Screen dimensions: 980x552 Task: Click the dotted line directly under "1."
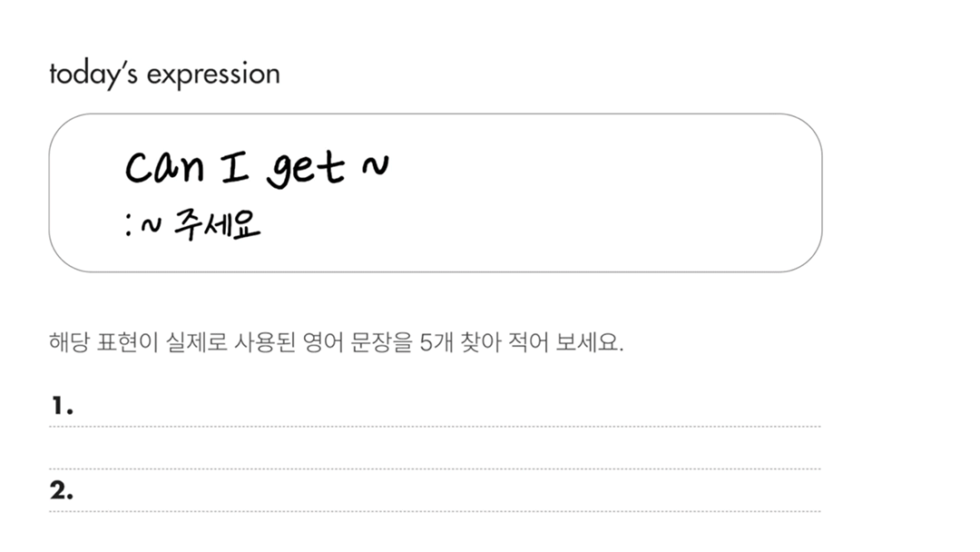pyautogui.click(x=436, y=426)
